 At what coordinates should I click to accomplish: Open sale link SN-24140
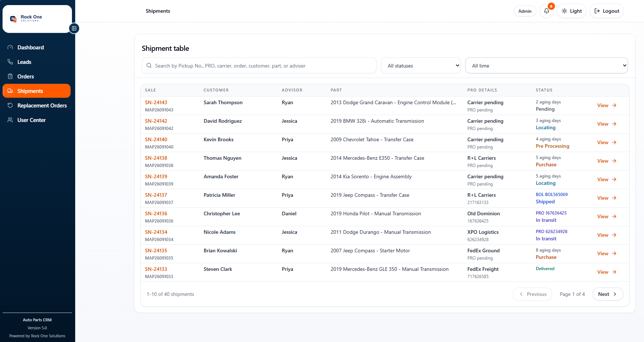point(156,139)
